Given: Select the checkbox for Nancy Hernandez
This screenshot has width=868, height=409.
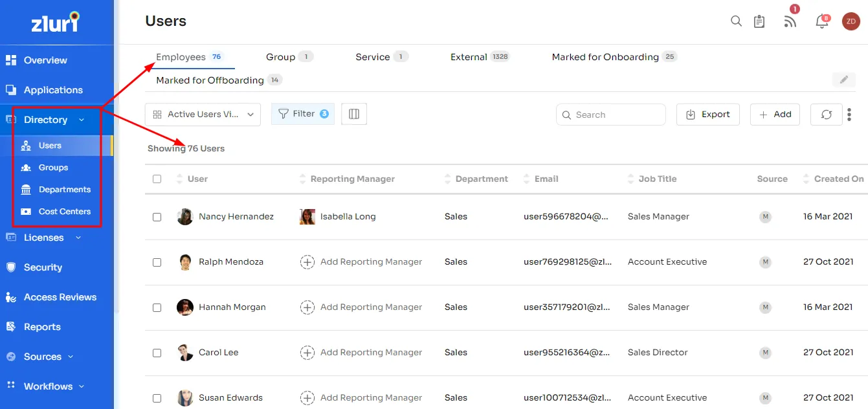Looking at the screenshot, I should tap(157, 217).
